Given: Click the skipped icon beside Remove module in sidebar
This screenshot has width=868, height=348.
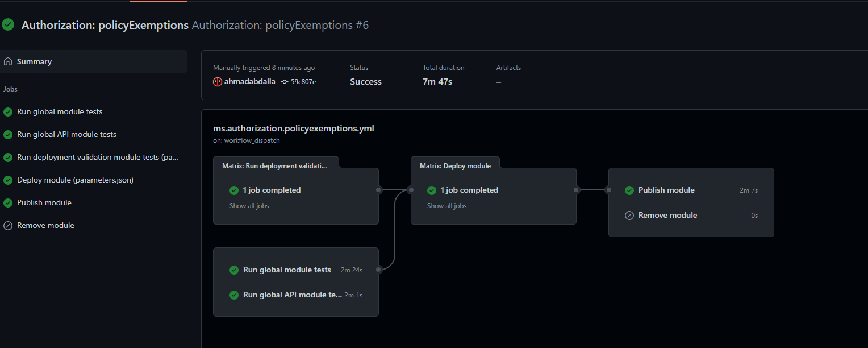Looking at the screenshot, I should coord(8,226).
